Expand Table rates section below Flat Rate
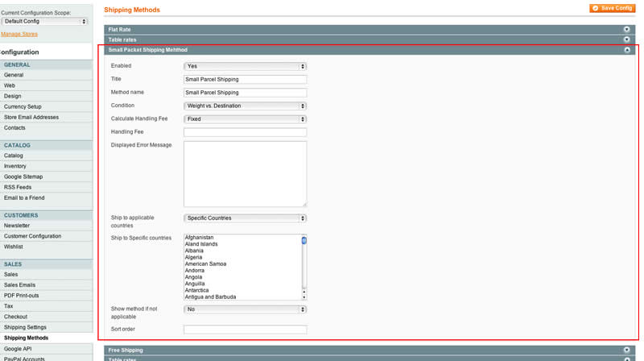The image size is (644, 361). click(626, 39)
